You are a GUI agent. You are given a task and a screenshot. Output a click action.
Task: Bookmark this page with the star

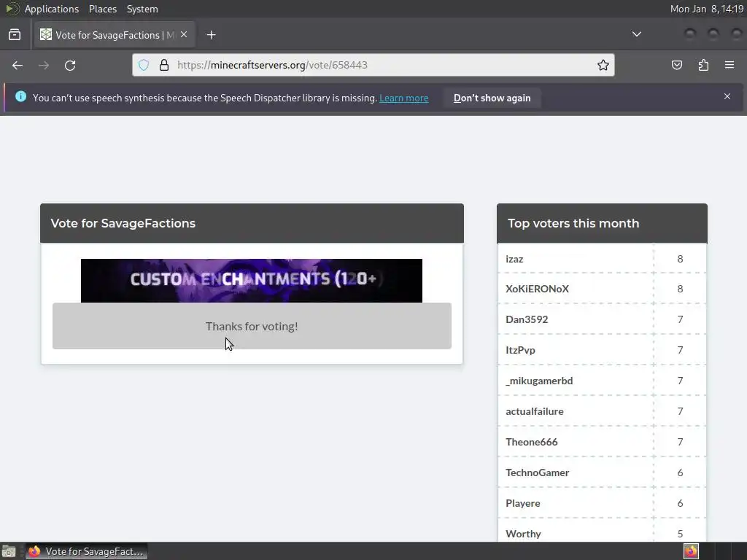[x=603, y=65]
